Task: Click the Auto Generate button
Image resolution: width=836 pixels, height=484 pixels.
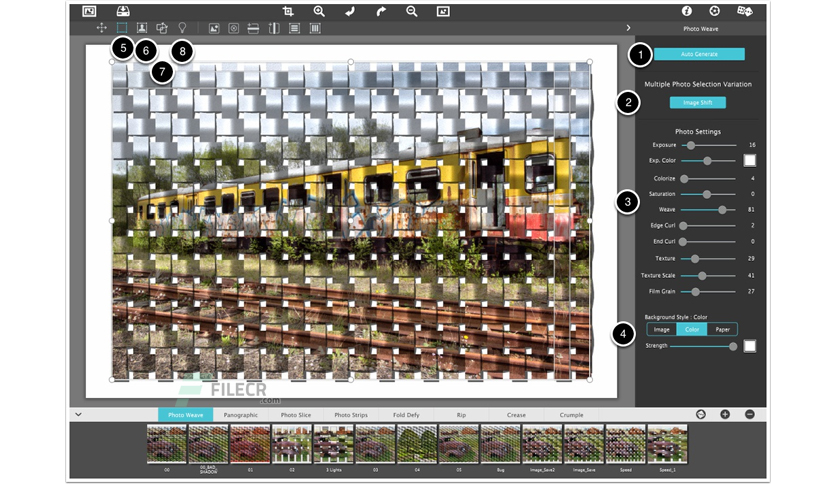Action: pos(699,54)
